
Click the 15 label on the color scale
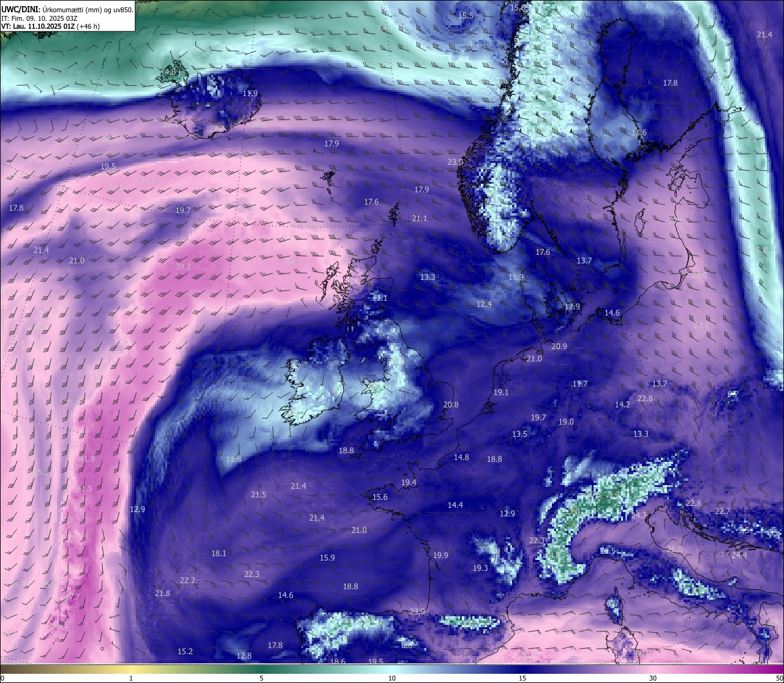522,678
